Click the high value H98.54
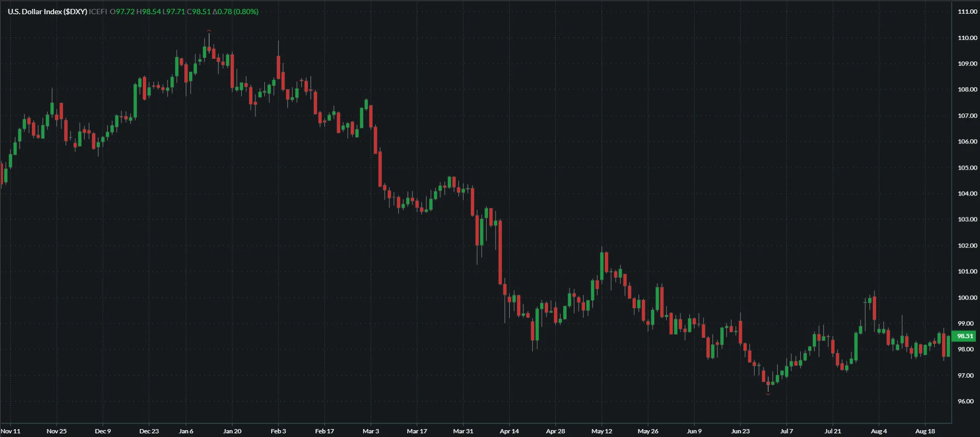 point(148,12)
